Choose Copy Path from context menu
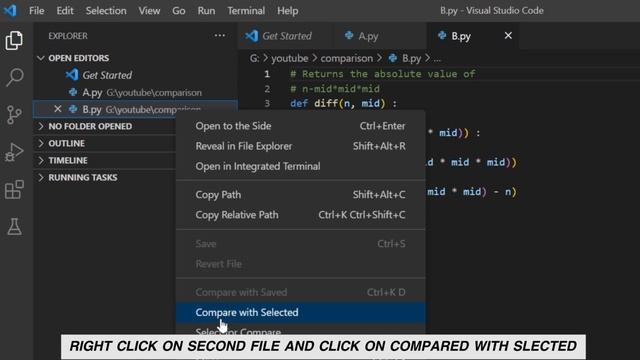The height and width of the screenshot is (360, 640). point(300,195)
